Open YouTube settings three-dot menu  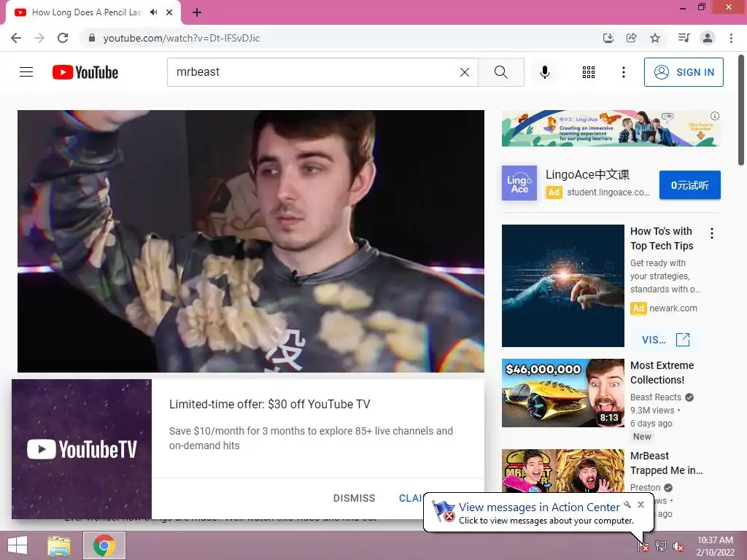pyautogui.click(x=623, y=72)
